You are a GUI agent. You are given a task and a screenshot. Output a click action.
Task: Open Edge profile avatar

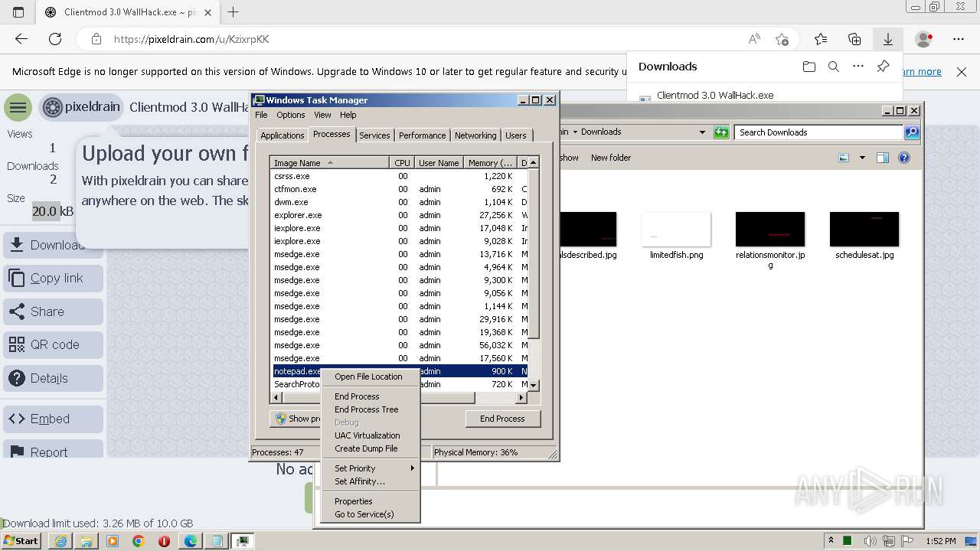coord(924,39)
